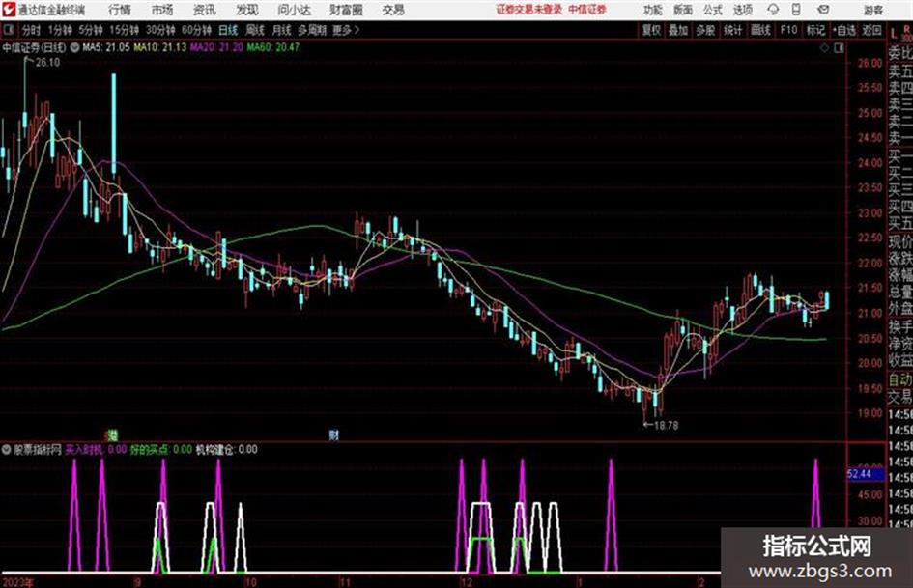Open the mobile phone icon in header
The image size is (913, 588).
click(x=796, y=10)
